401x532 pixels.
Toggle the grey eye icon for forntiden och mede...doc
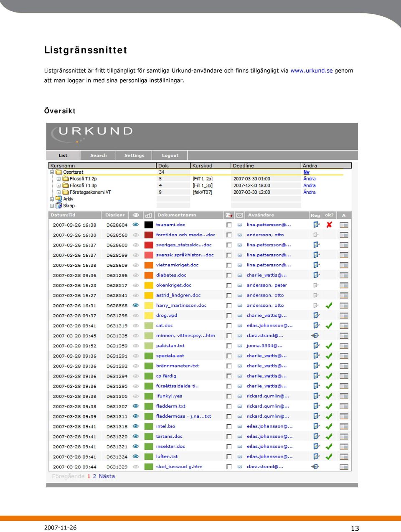(x=136, y=235)
